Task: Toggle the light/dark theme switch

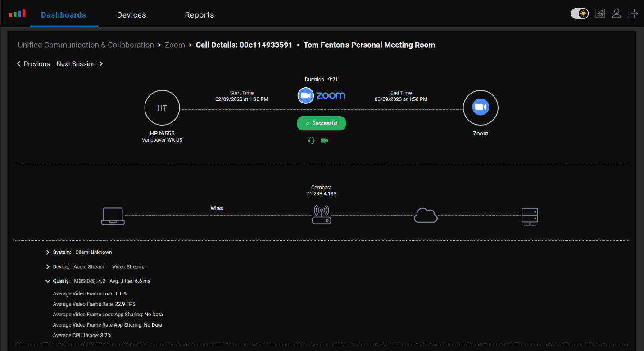Action: (x=580, y=13)
